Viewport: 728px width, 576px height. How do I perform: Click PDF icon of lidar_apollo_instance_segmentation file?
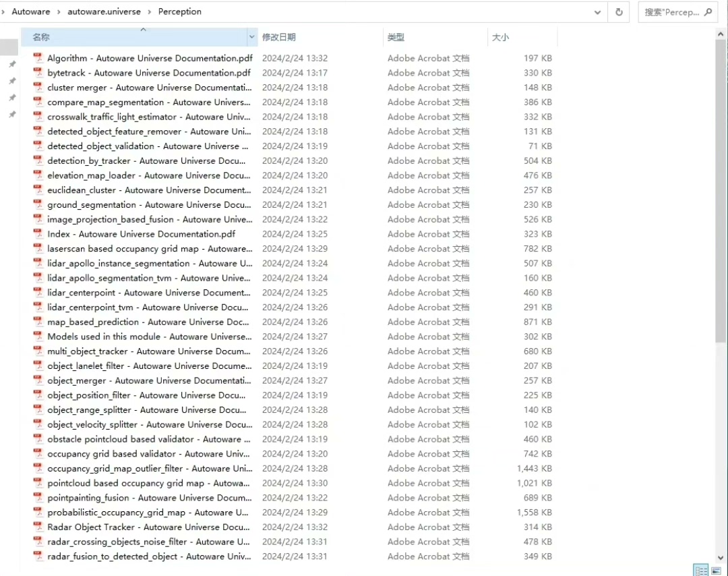[38, 263]
